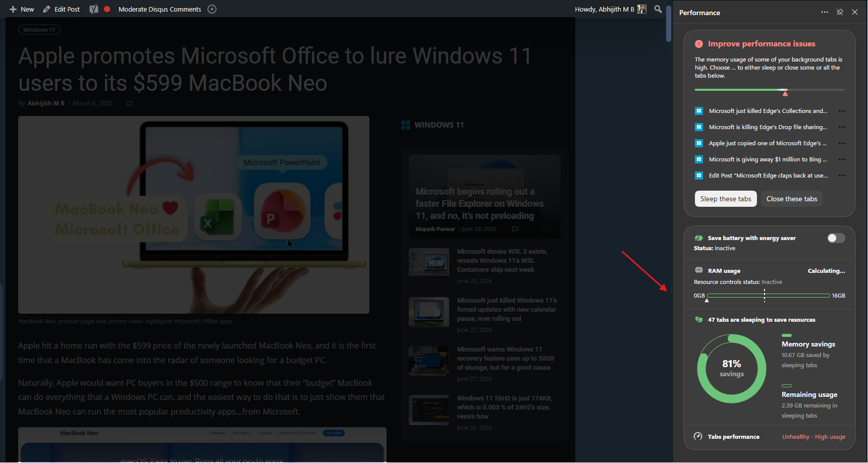Click thumbnail of recovery feature article
The image size is (868, 463).
pyautogui.click(x=429, y=361)
